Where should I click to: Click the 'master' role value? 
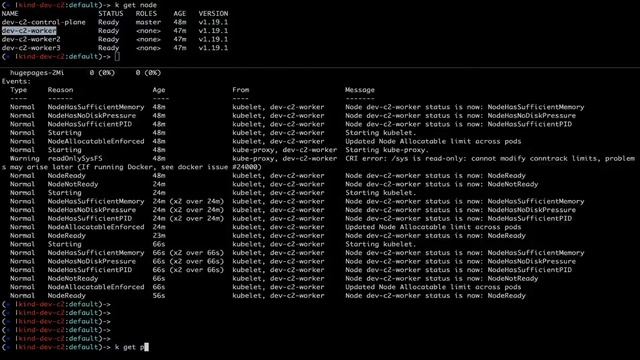148,22
